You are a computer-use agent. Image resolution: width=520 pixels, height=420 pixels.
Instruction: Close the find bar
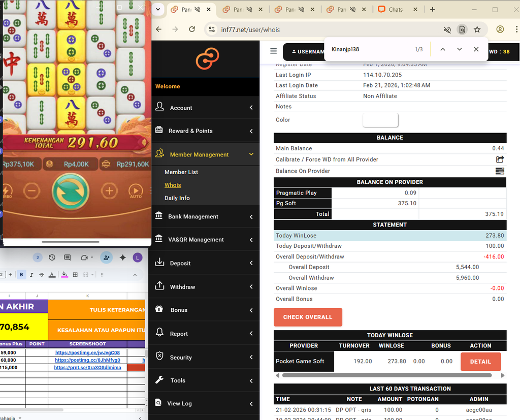coord(476,49)
